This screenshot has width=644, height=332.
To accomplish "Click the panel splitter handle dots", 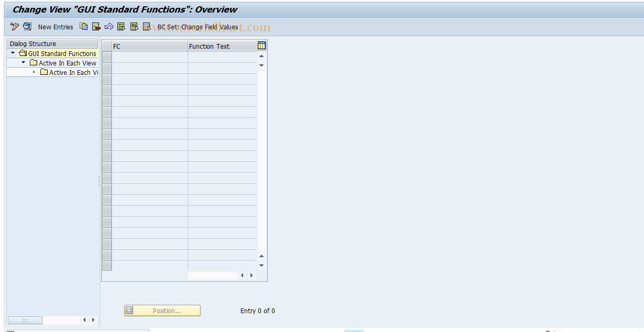I will (x=99, y=181).
